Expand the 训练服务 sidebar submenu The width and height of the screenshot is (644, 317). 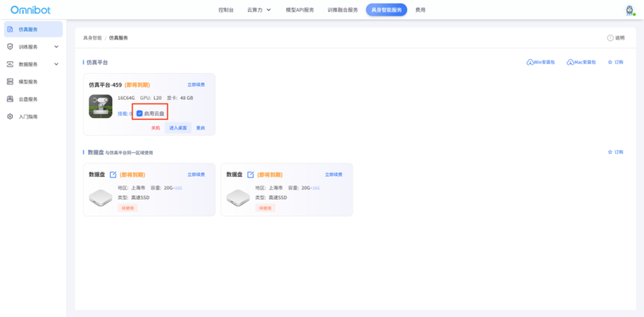click(x=56, y=47)
